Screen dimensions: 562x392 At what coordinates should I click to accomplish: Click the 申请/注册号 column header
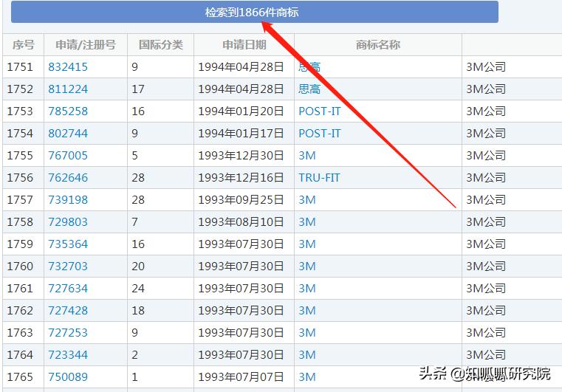[x=86, y=45]
